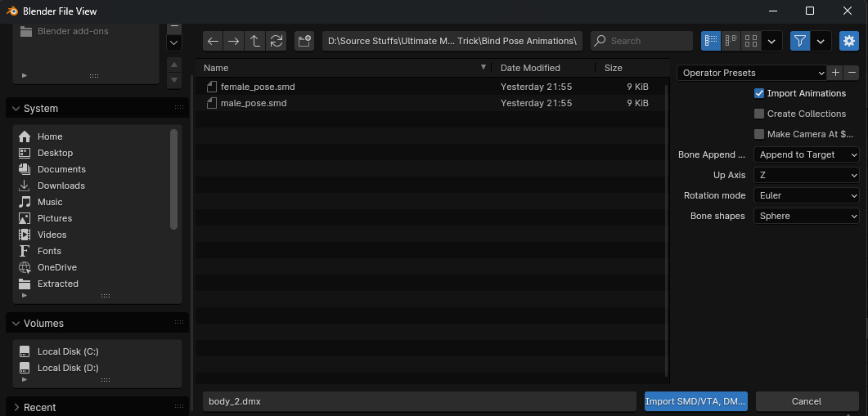Sort by Size column
The width and height of the screenshot is (868, 416).
(x=629, y=68)
